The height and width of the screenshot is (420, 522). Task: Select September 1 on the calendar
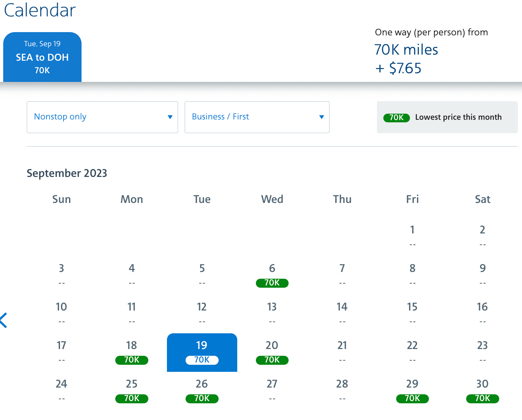coord(412,236)
